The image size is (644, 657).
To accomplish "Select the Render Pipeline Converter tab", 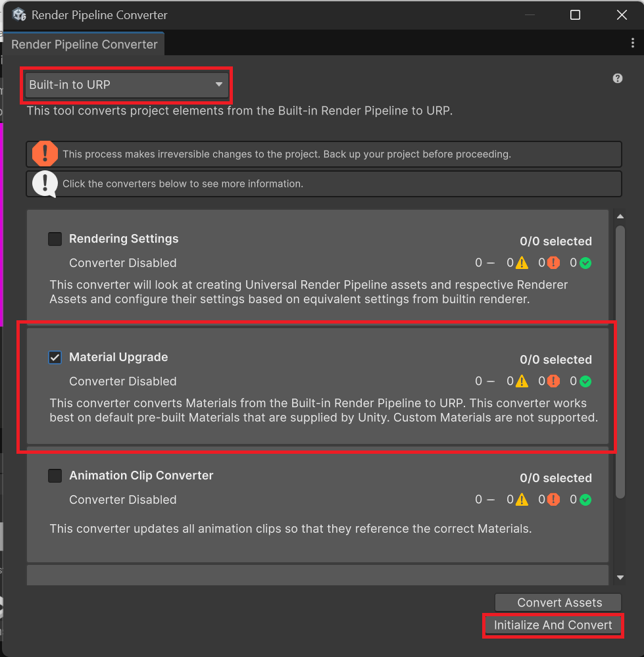I will 84,44.
